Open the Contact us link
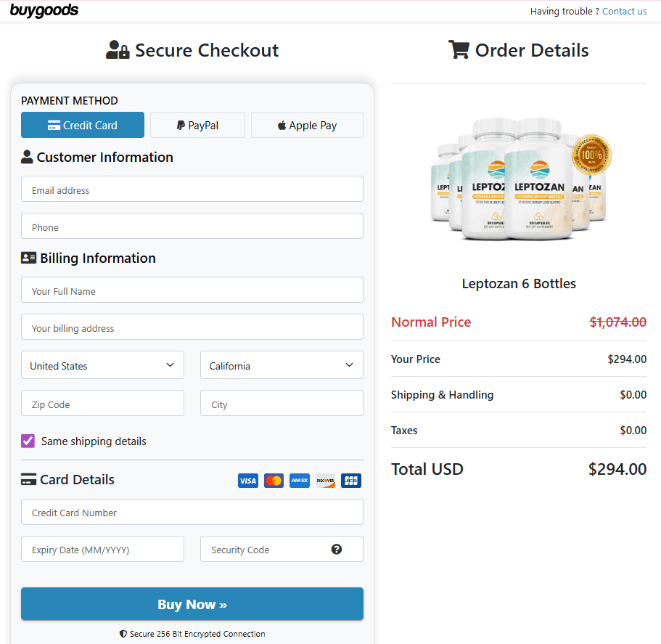 point(624,11)
